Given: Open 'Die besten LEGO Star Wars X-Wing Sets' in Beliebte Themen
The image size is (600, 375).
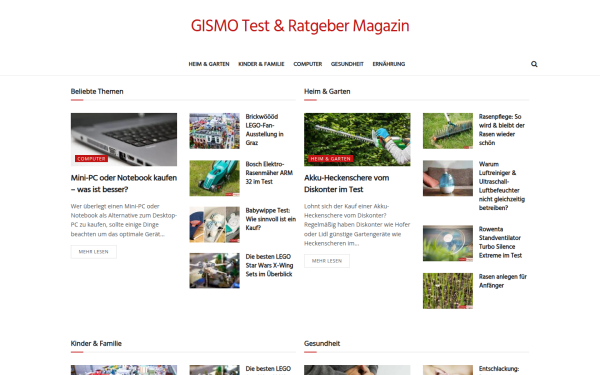Looking at the screenshot, I should 269,265.
